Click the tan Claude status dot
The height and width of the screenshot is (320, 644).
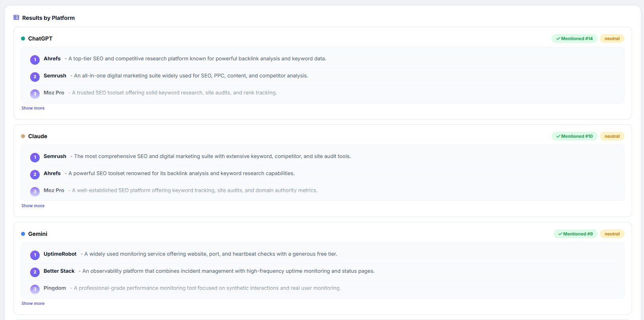coord(23,136)
